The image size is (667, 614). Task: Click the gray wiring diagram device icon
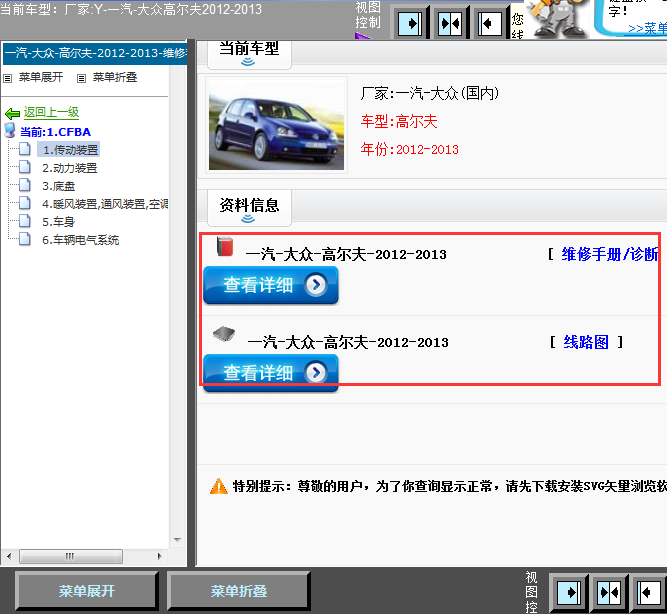[x=224, y=334]
